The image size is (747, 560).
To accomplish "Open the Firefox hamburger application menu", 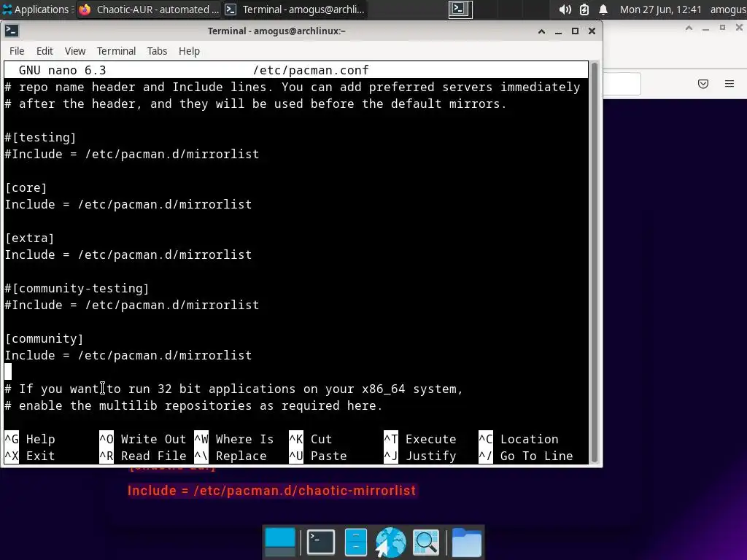I will point(729,84).
